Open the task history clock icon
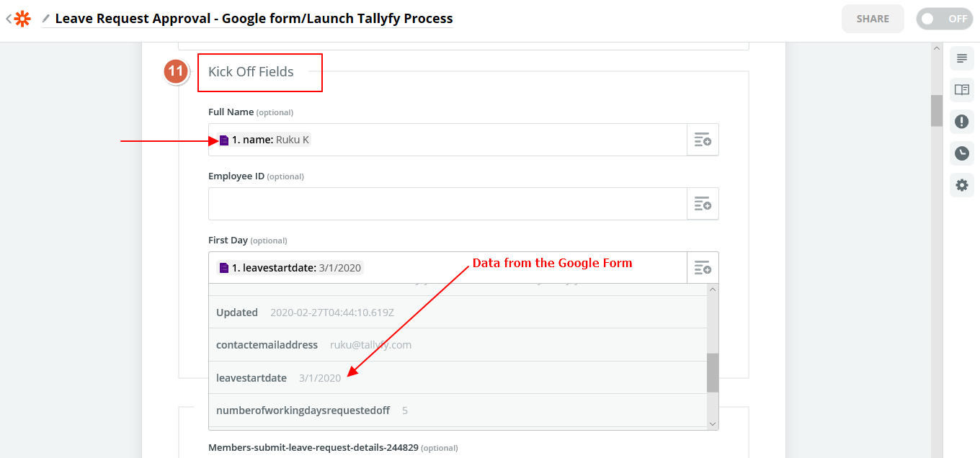 (x=962, y=153)
